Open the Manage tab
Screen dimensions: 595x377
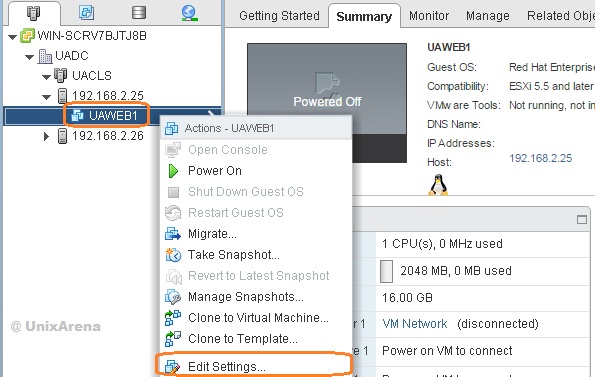tap(488, 16)
